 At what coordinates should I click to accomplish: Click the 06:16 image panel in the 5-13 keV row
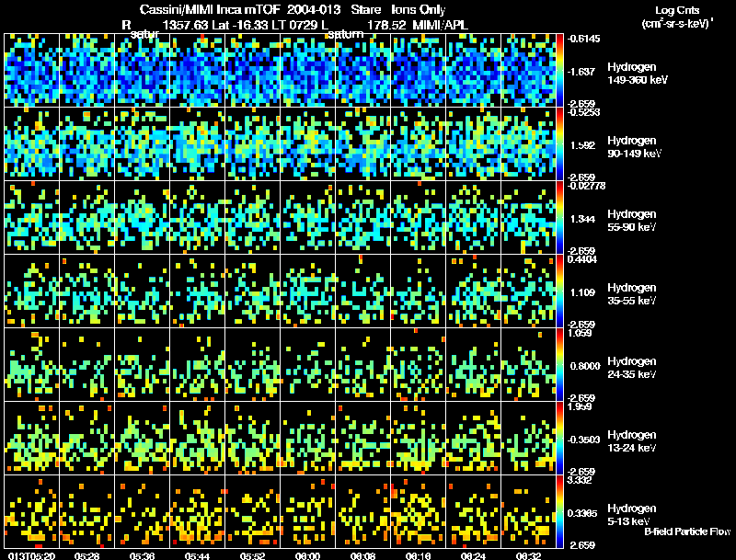click(419, 511)
